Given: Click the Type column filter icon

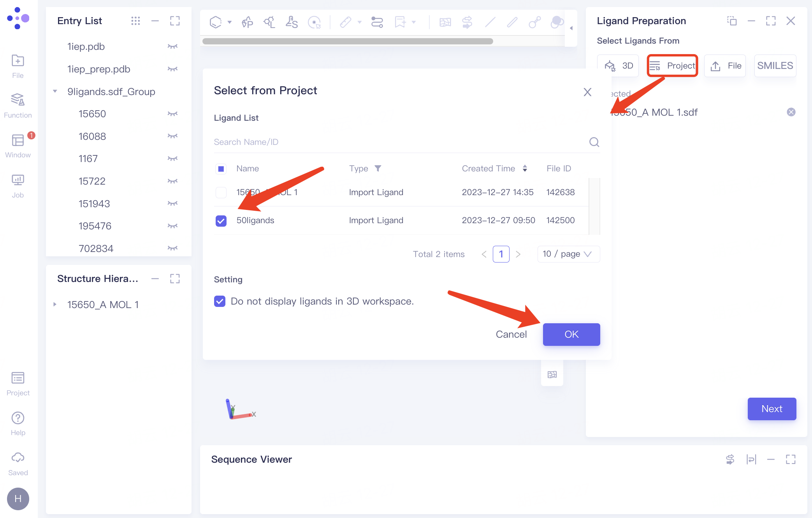Looking at the screenshot, I should [x=378, y=168].
